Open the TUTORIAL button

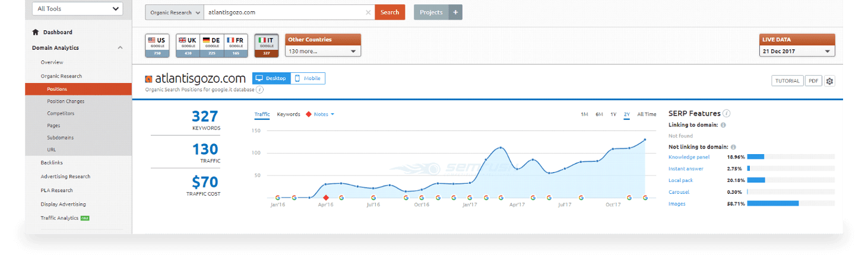pos(787,81)
